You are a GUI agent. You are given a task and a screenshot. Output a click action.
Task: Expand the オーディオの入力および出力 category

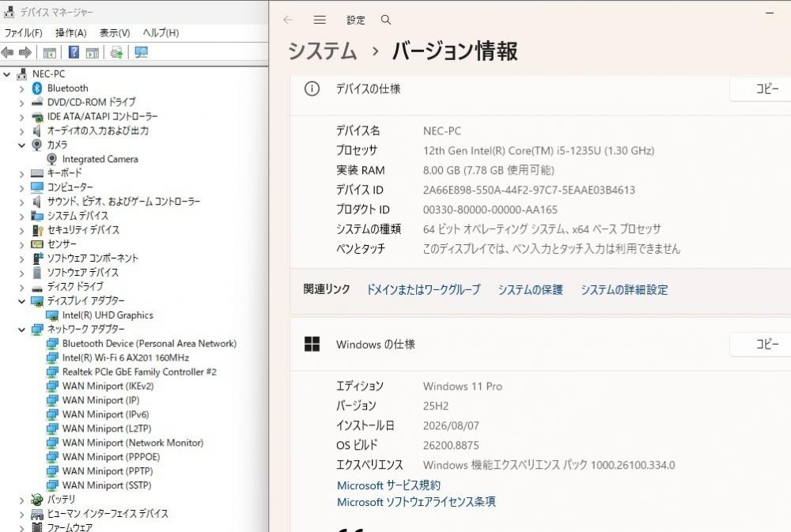(x=21, y=131)
